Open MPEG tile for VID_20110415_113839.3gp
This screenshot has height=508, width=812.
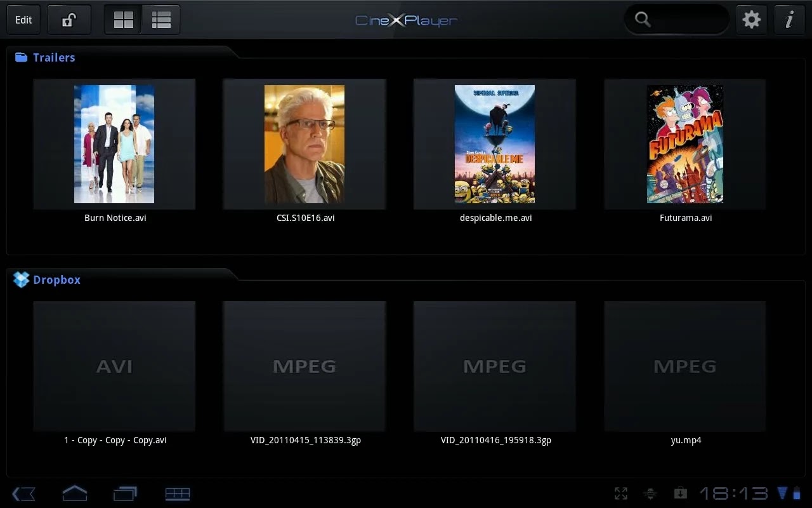(304, 366)
